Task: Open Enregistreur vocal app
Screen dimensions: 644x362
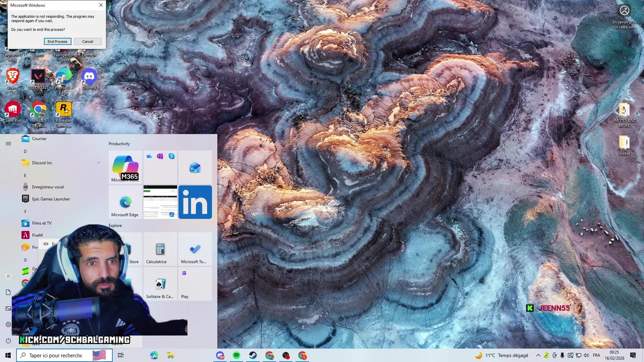Action: [x=60, y=187]
